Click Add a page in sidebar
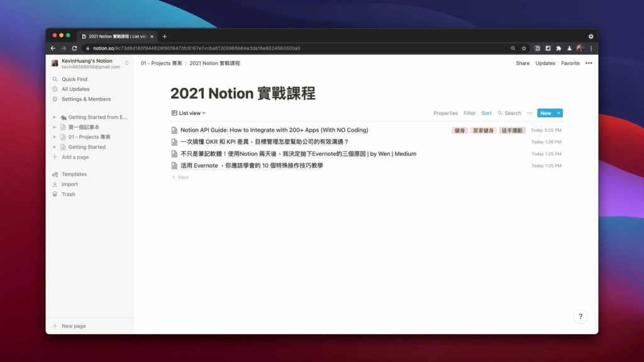The image size is (644, 362). pyautogui.click(x=75, y=157)
